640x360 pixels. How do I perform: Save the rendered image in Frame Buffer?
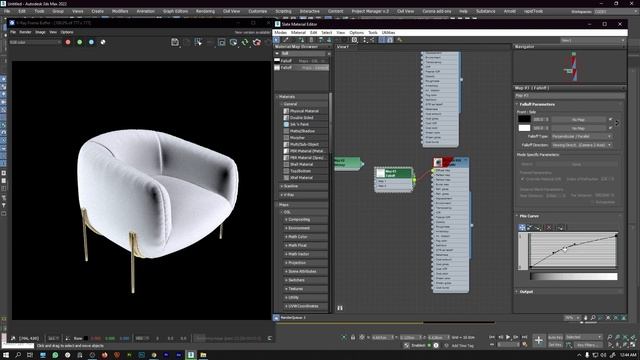175,42
